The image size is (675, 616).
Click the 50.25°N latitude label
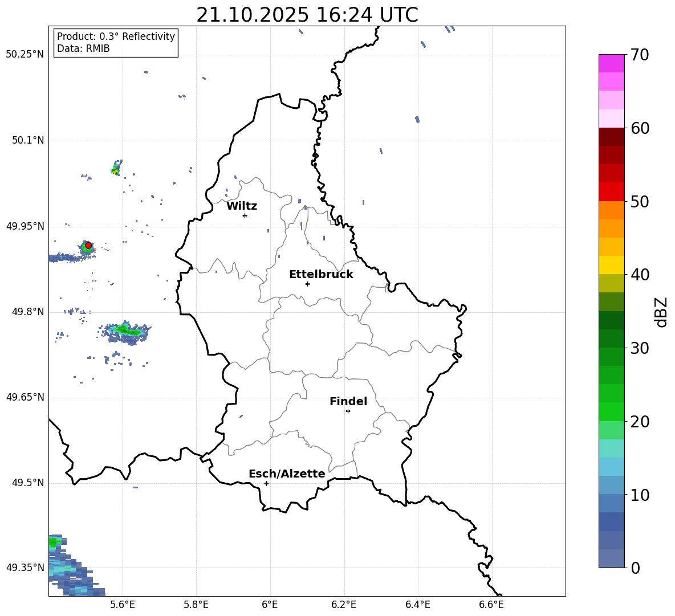point(25,55)
